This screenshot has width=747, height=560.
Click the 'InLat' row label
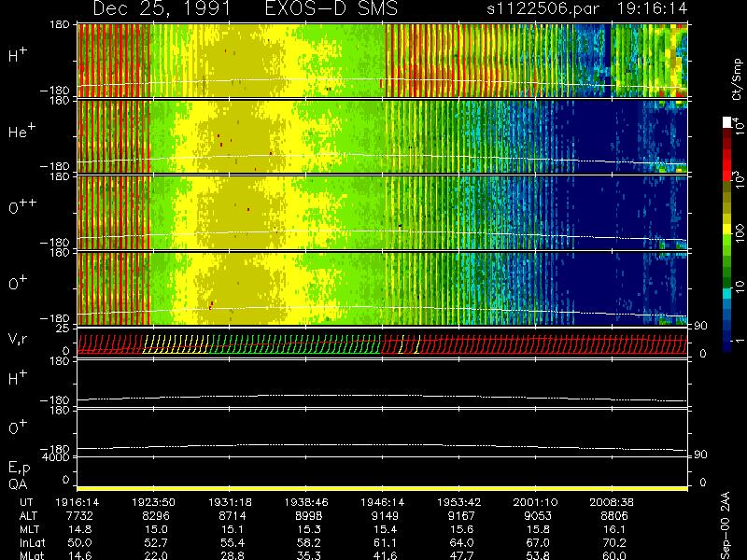(33, 542)
